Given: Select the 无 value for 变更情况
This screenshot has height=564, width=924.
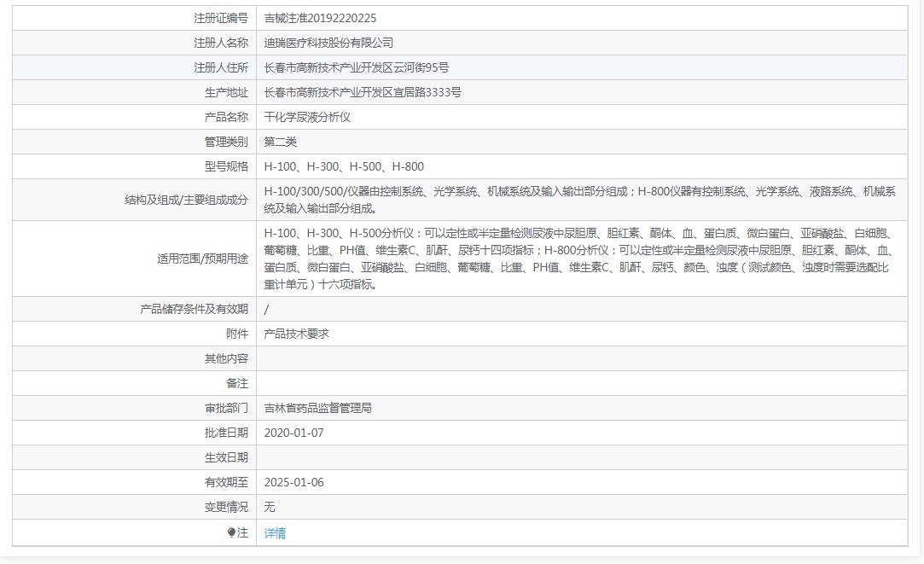Looking at the screenshot, I should coord(270,508).
